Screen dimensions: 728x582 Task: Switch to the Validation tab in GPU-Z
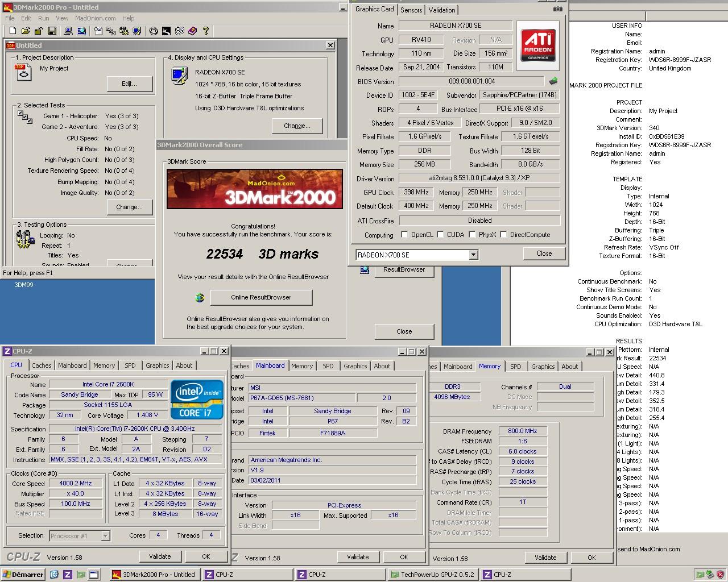[442, 10]
